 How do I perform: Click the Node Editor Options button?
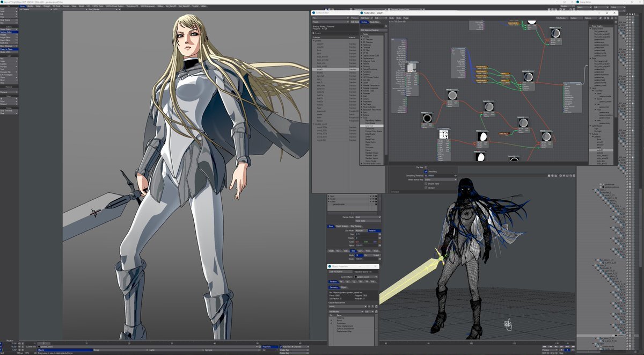591,18
